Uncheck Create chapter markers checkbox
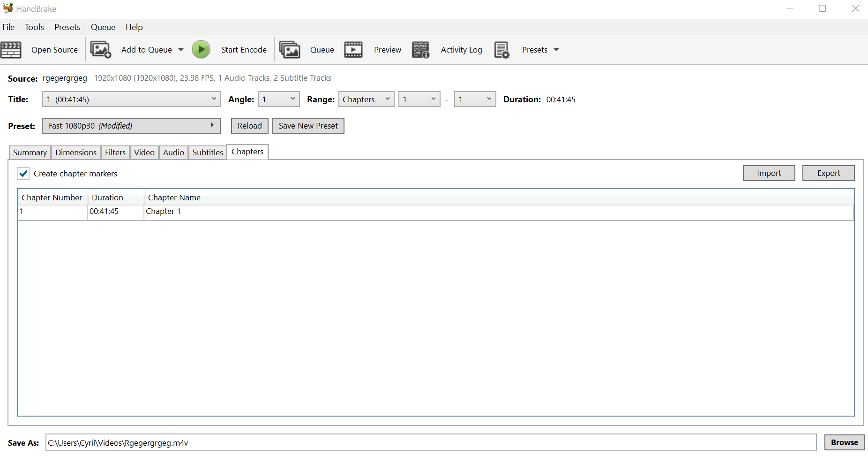Screen dimensions: 868x456 point(23,174)
